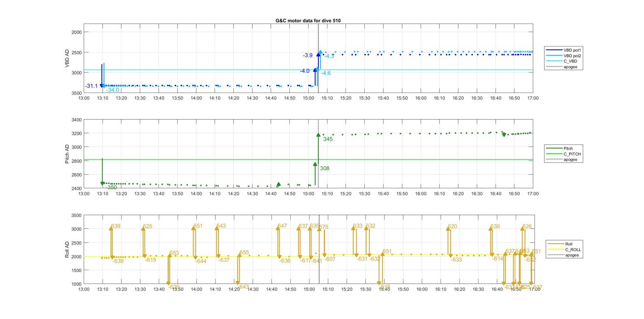Click the '308' pitch annotation

325,168
